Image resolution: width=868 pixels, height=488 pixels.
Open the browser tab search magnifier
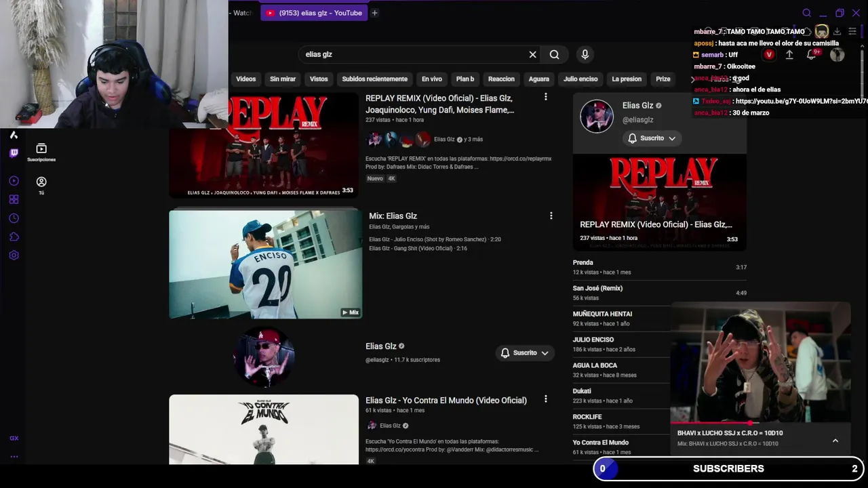[x=806, y=13]
